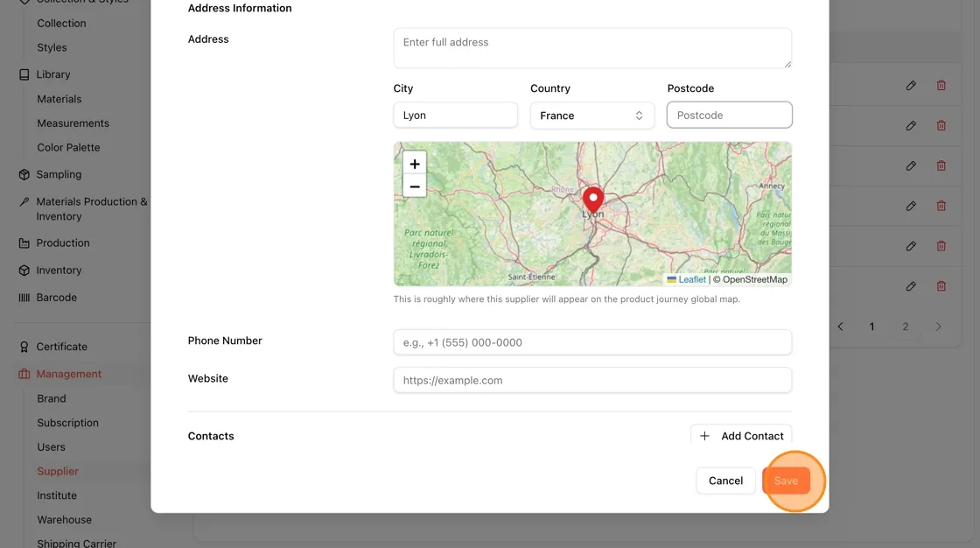Screen dimensions: 980x548
Task: Select Supplier in the sidebar
Action: point(58,472)
